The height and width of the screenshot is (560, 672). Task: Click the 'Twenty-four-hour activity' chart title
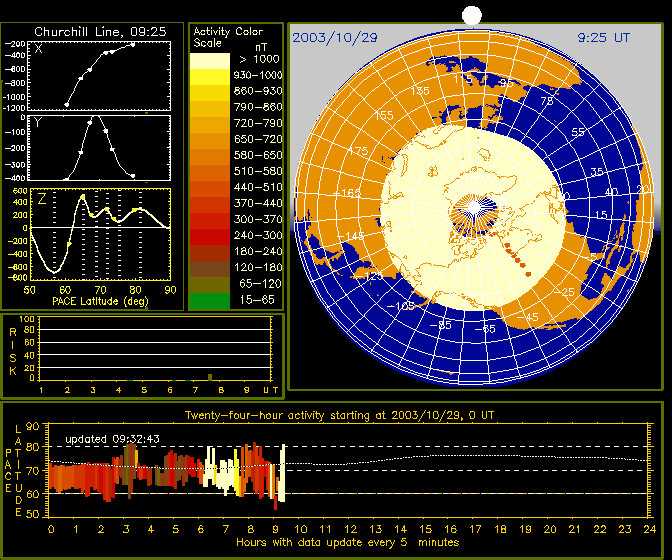[x=339, y=414]
